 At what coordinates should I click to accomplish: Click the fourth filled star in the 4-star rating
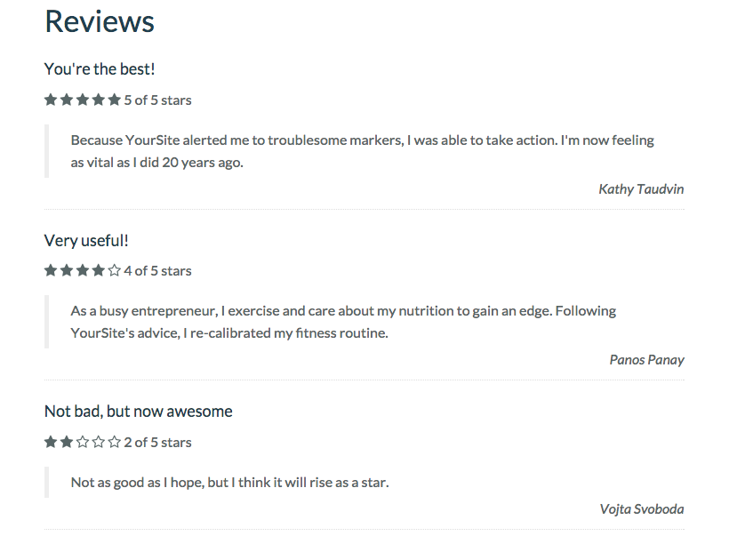point(99,271)
